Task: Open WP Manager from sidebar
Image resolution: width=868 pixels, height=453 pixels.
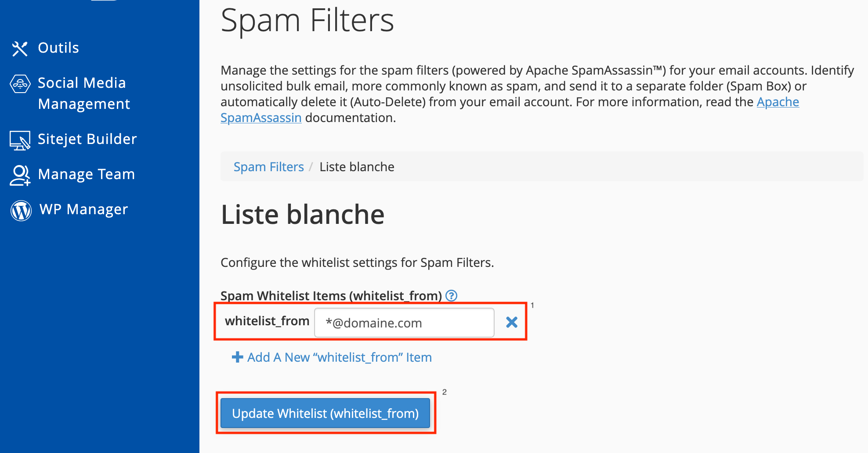Action: [x=83, y=209]
